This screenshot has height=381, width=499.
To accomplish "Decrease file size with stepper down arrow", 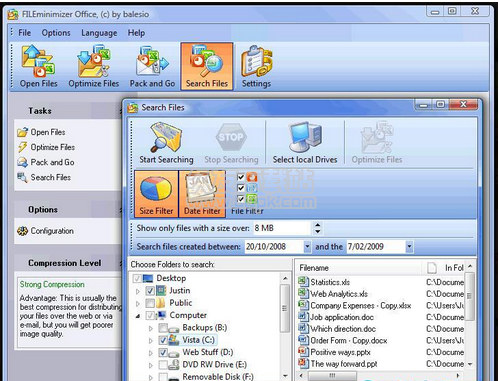I will coord(318,231).
